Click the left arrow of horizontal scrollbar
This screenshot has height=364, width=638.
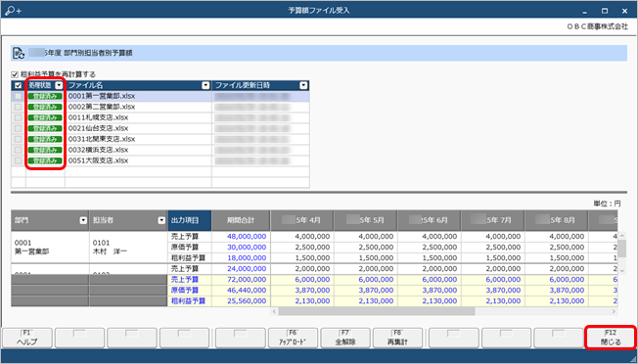pos(275,311)
